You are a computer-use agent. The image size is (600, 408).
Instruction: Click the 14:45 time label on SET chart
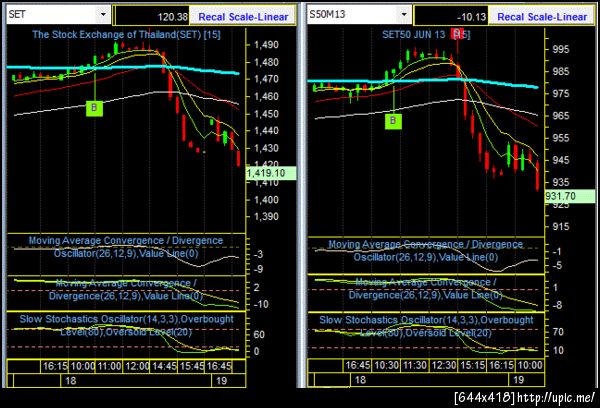point(164,366)
